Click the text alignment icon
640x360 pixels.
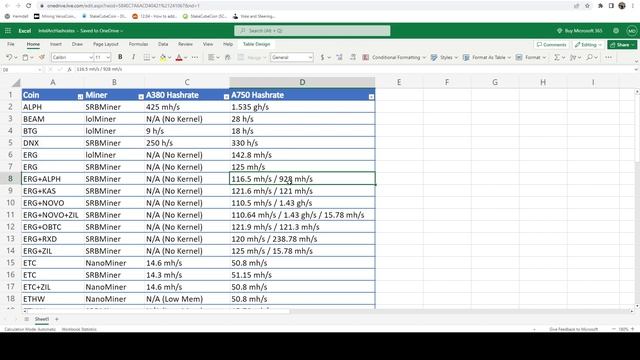pos(211,58)
